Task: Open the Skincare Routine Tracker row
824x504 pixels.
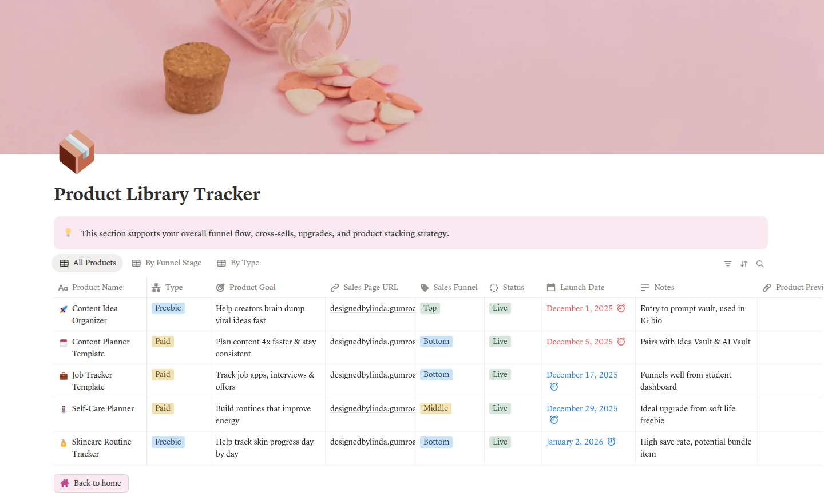Action: coord(102,448)
